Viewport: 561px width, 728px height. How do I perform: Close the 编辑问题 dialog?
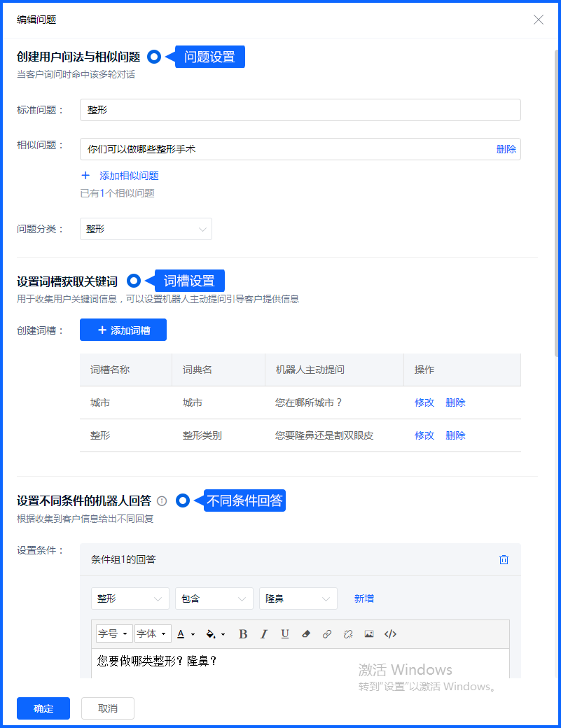[539, 20]
